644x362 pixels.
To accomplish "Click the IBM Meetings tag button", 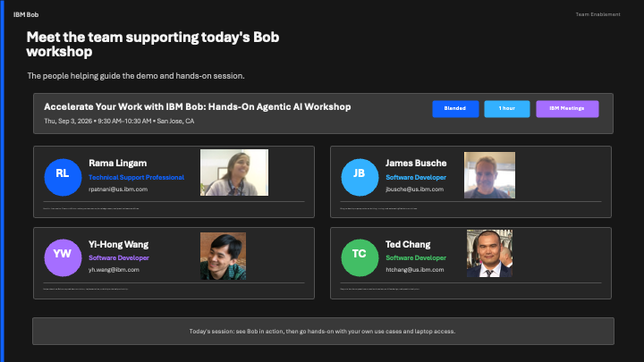I will pyautogui.click(x=567, y=109).
